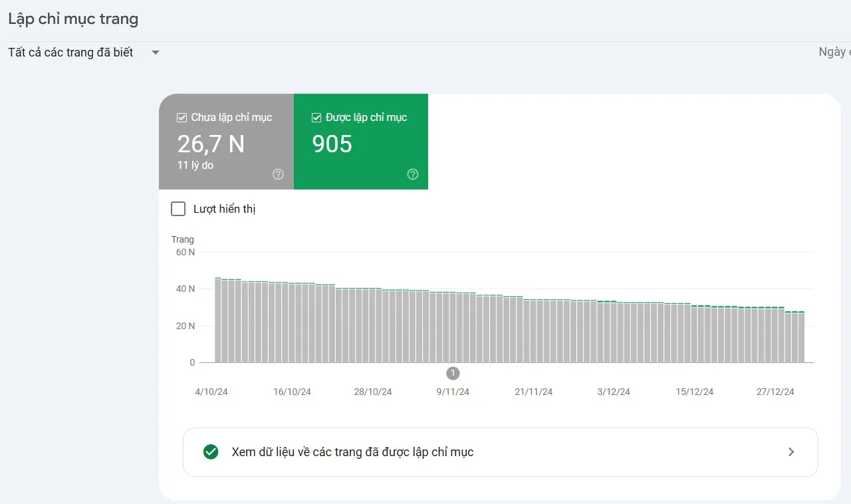Click the dropdown arrow next to the page filter

coord(155,52)
